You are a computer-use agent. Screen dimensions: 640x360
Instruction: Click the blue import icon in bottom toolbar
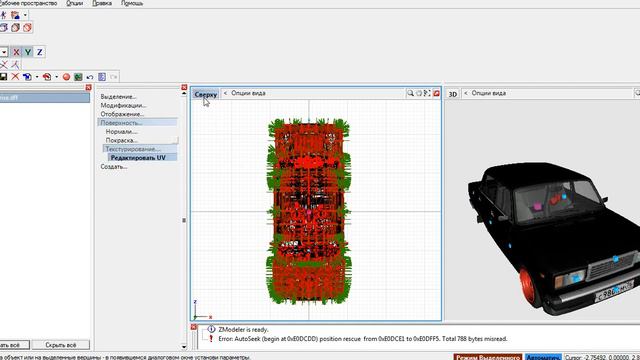point(27,77)
